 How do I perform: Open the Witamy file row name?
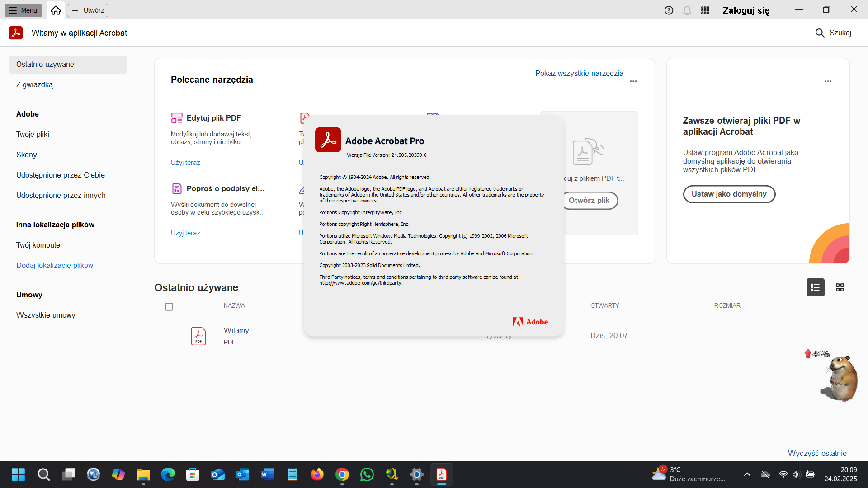[236, 331]
